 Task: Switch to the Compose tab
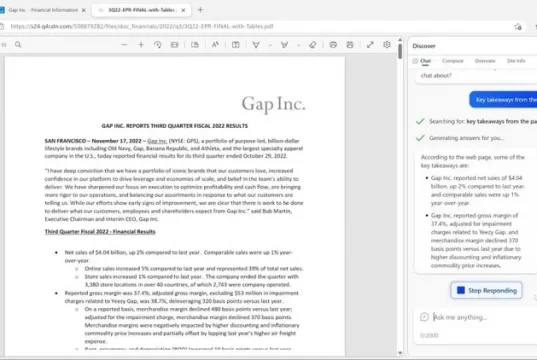point(452,61)
